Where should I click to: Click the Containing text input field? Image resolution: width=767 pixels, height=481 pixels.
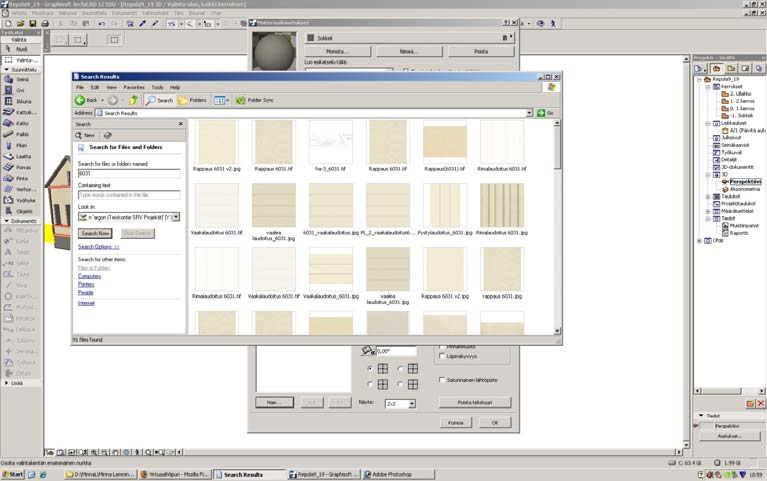[129, 195]
